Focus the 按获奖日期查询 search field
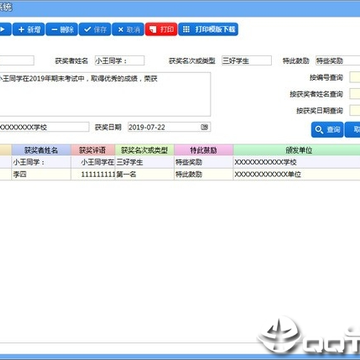 coord(355,110)
